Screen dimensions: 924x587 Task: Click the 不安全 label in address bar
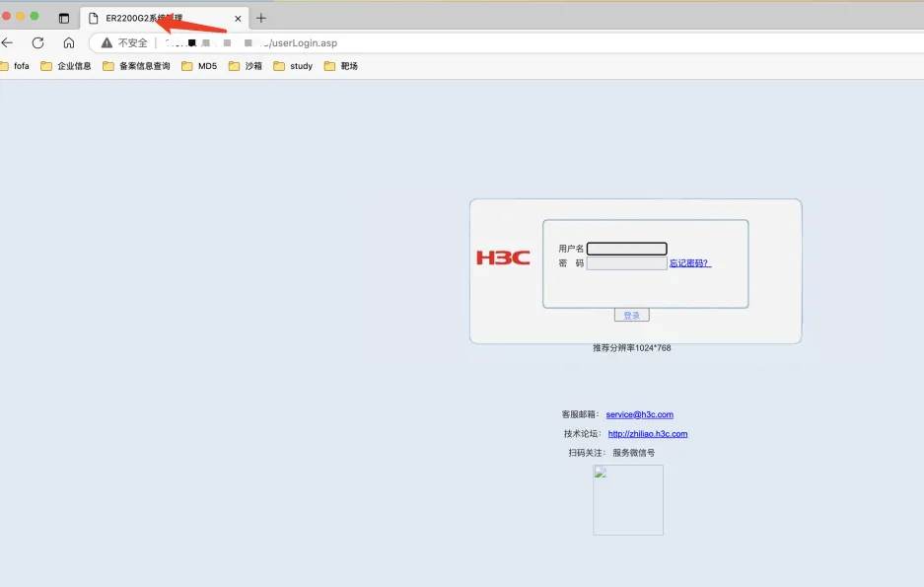coord(132,43)
